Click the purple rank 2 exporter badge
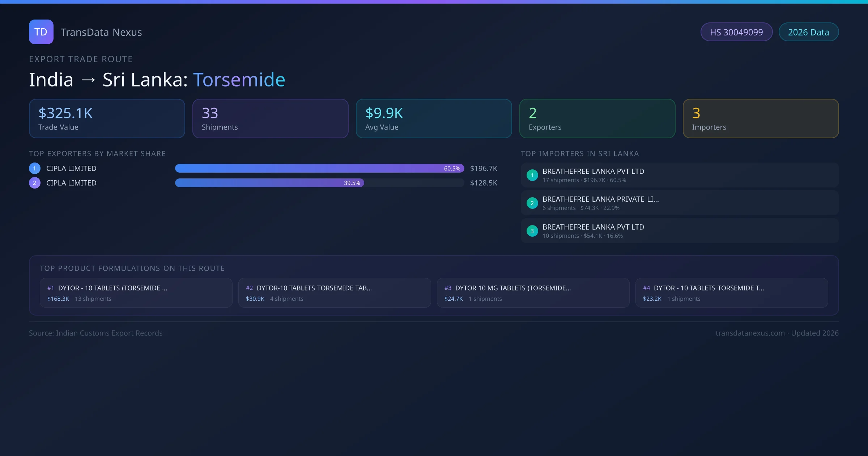 [x=35, y=183]
